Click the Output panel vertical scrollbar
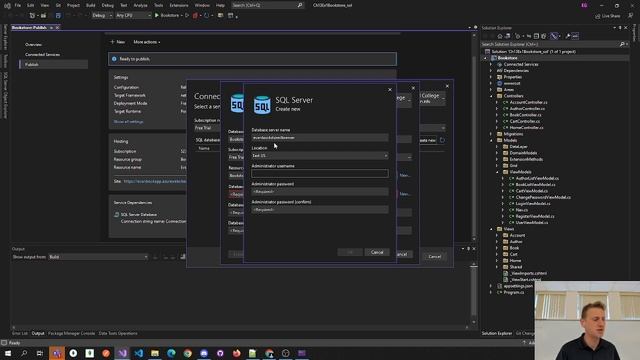640x360 pixels. (473, 293)
